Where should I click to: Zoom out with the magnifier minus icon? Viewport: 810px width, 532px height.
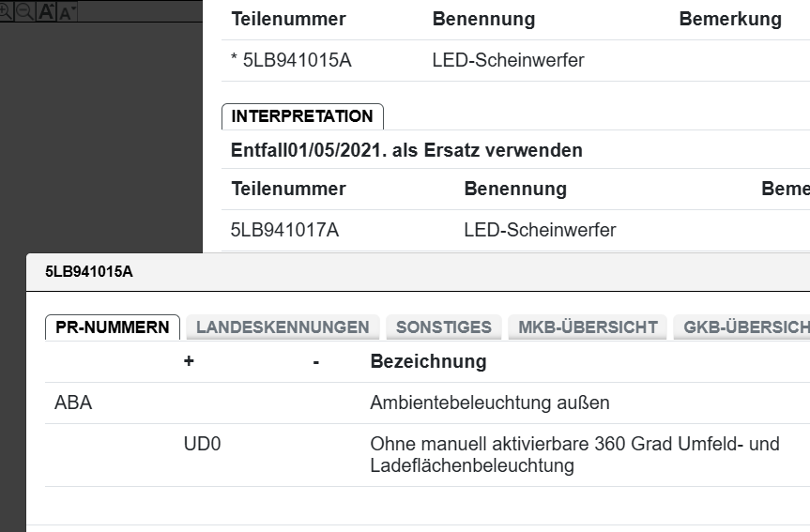[x=23, y=11]
